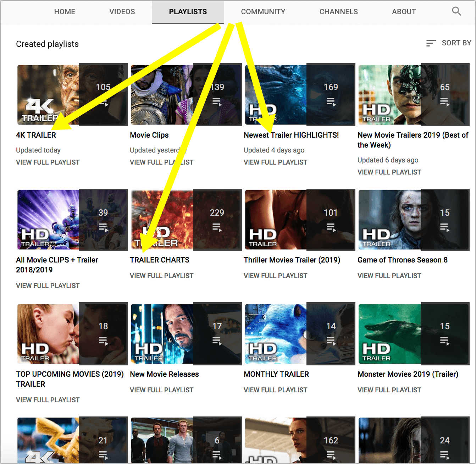Open the Channels tab
The width and height of the screenshot is (476, 464).
pos(339,12)
